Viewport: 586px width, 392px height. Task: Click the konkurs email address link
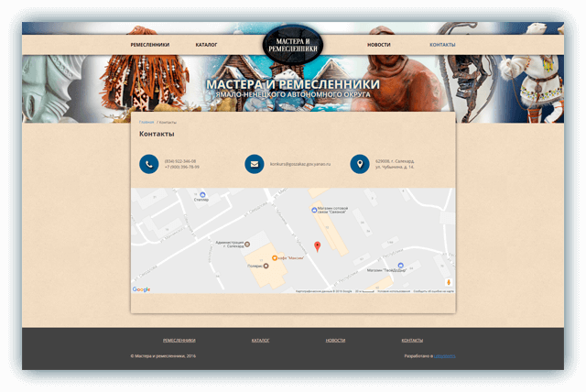300,164
